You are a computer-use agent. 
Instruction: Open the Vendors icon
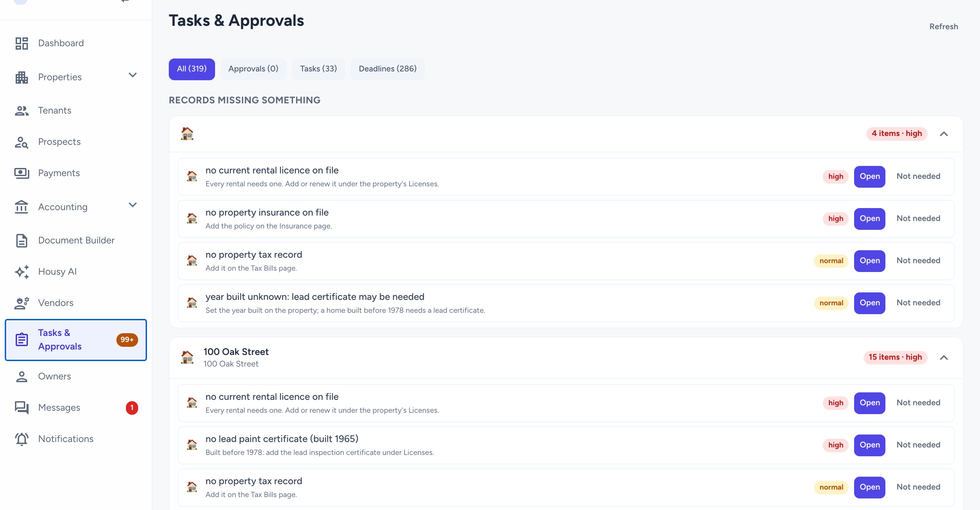tap(22, 303)
